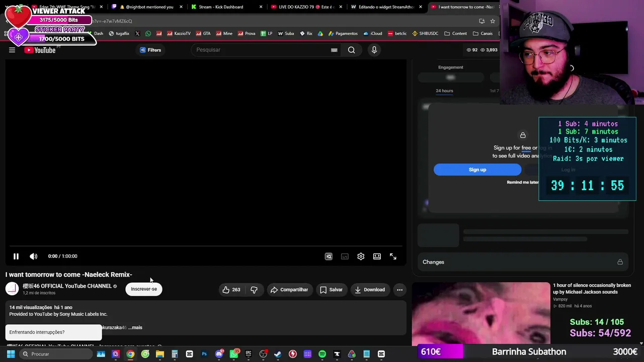Screen dimensions: 644x362
Task: Open the Content bookmarks folder
Action: pos(456,34)
